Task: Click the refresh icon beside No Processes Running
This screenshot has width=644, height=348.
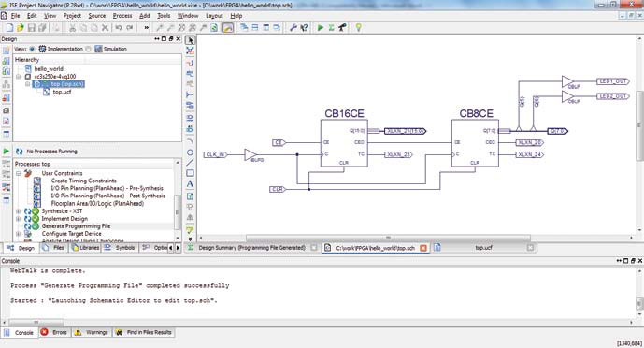Action: [x=20, y=152]
